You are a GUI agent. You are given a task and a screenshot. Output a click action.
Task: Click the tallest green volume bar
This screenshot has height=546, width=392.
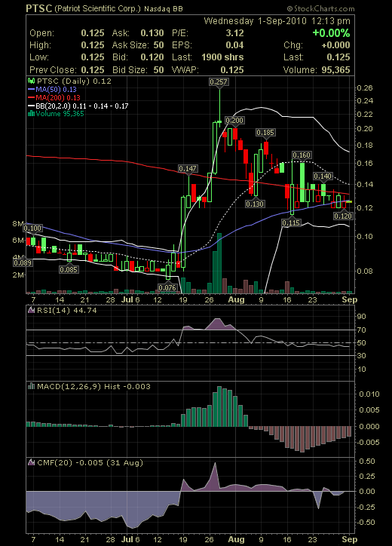coord(219,263)
